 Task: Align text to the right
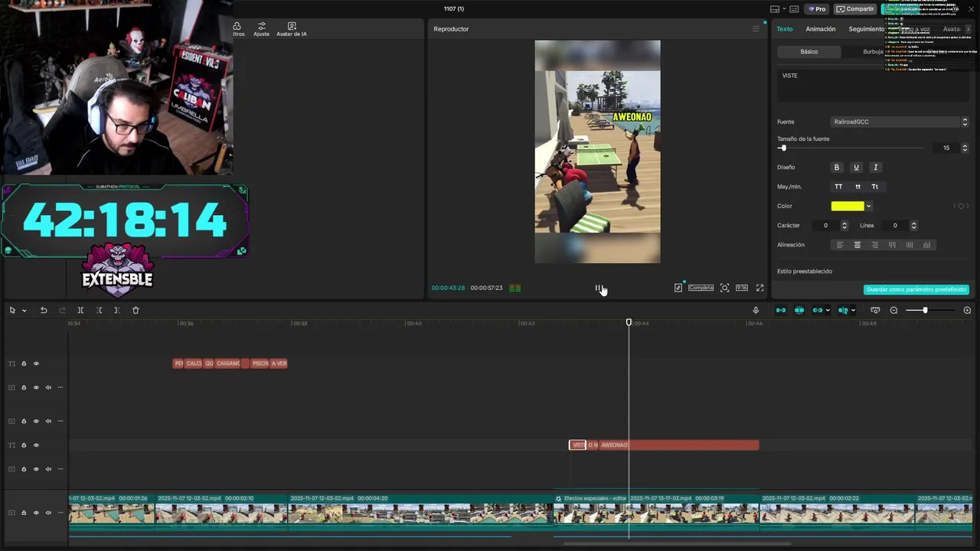[x=874, y=245]
